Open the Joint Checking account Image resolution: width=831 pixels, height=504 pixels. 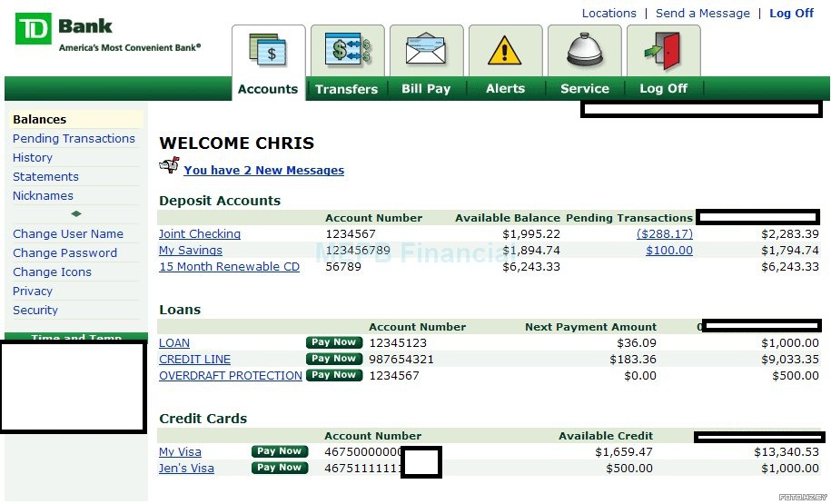pyautogui.click(x=200, y=233)
